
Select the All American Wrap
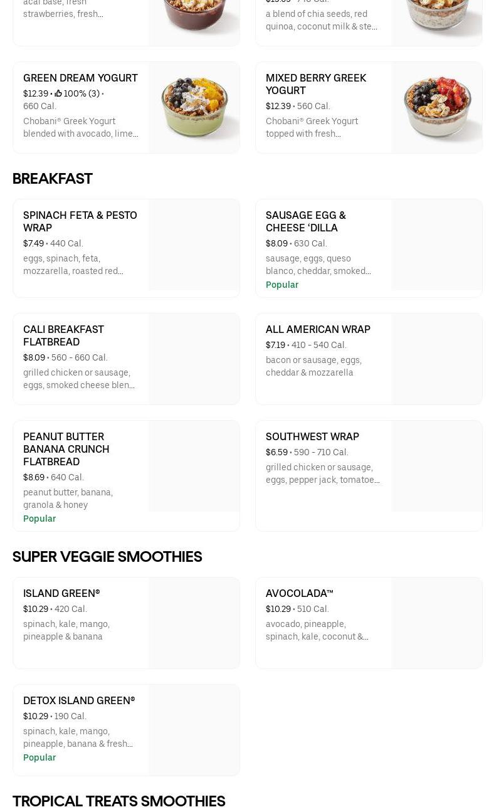(x=318, y=329)
